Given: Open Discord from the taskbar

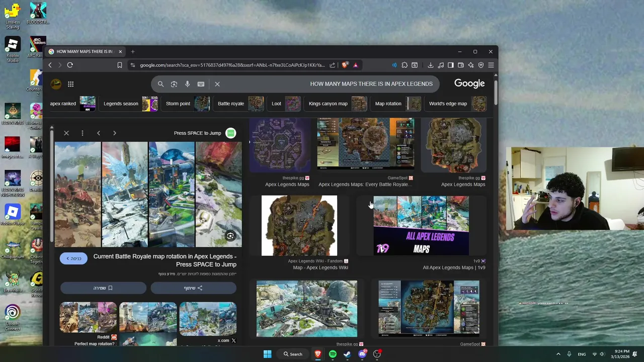Looking at the screenshot, I should tap(362, 354).
